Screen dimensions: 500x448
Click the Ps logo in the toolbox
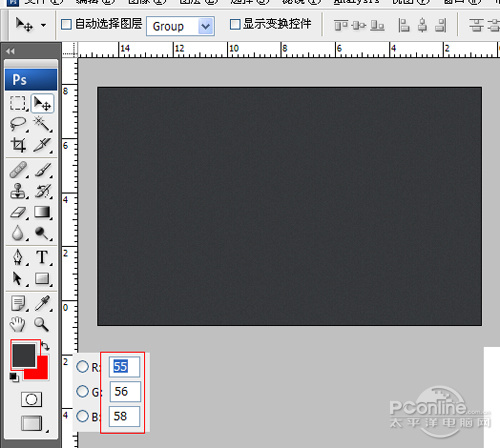pos(31,80)
